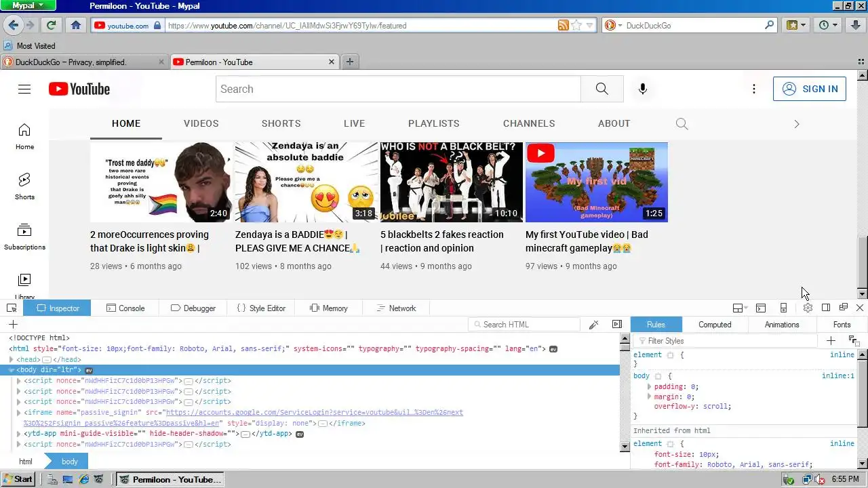Open Subscriptions in YouTube sidebar
The width and height of the screenshot is (868, 488).
pos(24,237)
